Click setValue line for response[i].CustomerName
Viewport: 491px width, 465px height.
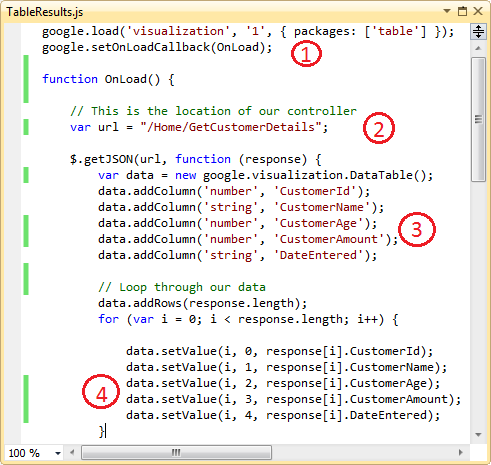(x=286, y=367)
